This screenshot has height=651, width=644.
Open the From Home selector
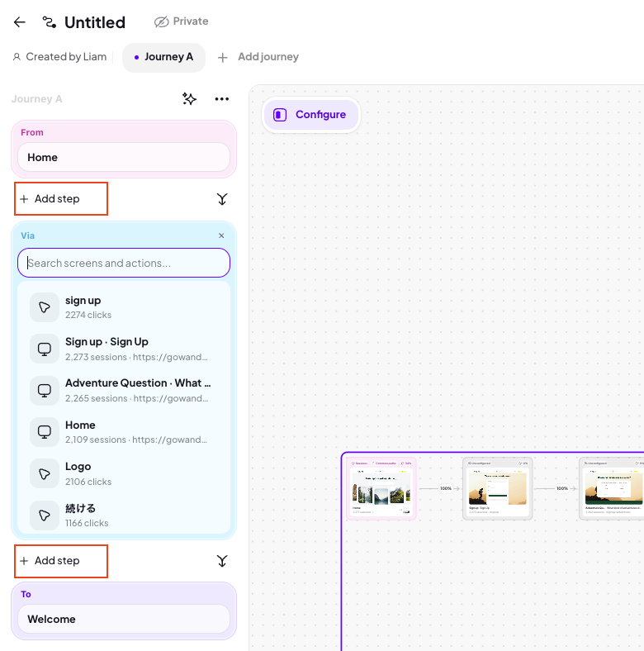point(124,157)
